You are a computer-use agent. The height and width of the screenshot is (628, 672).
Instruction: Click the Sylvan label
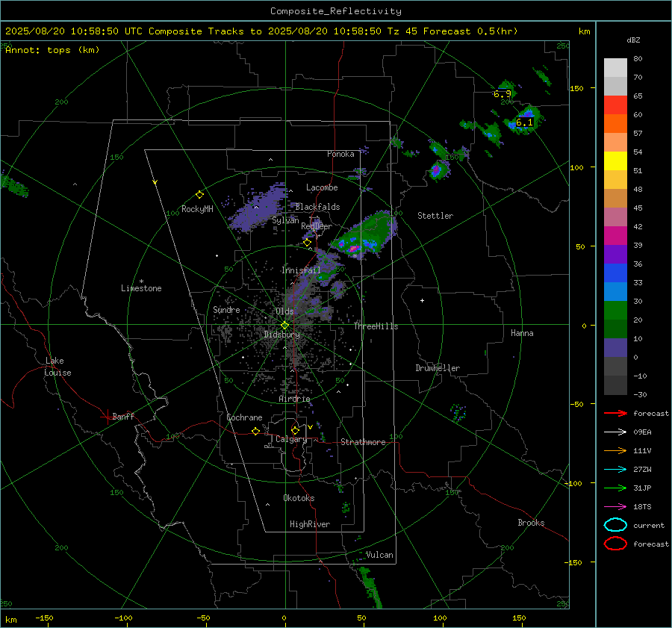click(285, 220)
